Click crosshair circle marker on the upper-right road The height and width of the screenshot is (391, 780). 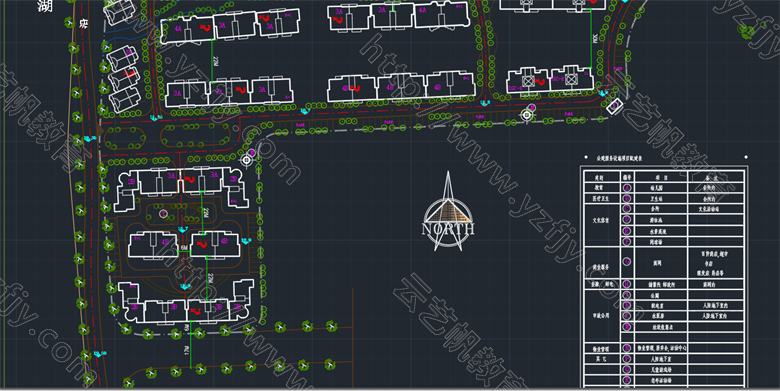click(x=527, y=115)
